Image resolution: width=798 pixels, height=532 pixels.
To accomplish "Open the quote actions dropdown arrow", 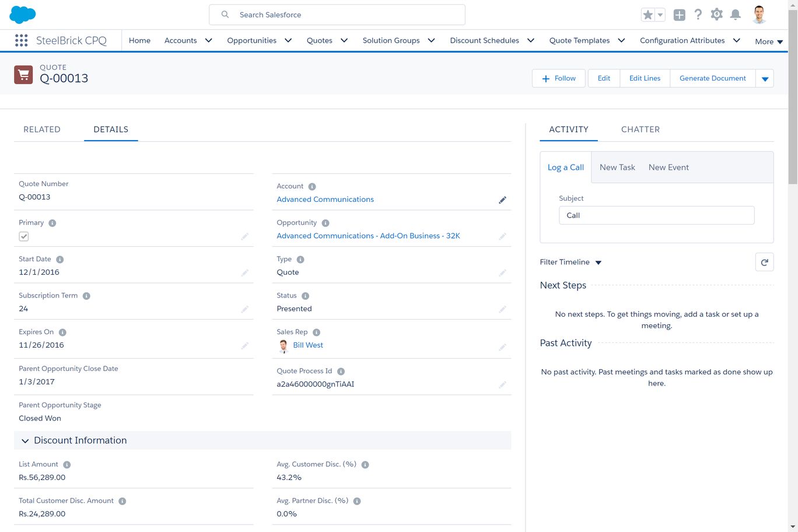I will point(765,79).
